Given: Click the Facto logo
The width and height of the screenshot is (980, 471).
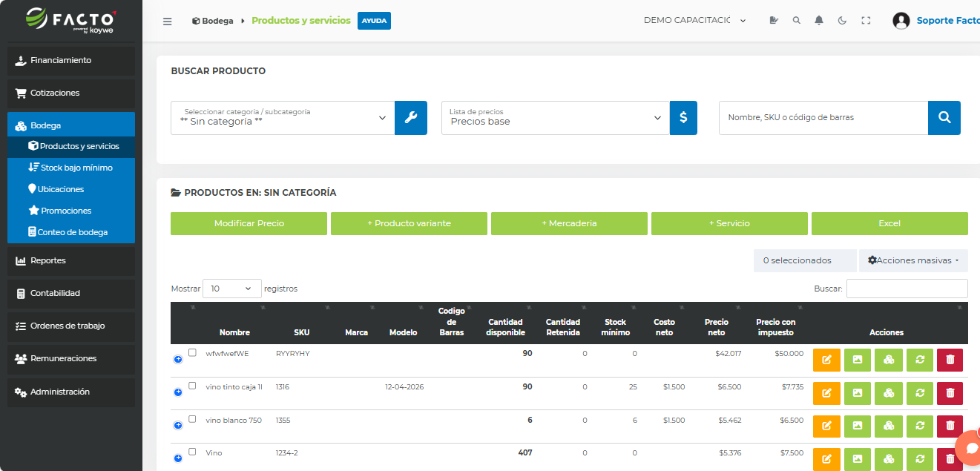Looking at the screenshot, I should pyautogui.click(x=70, y=20).
